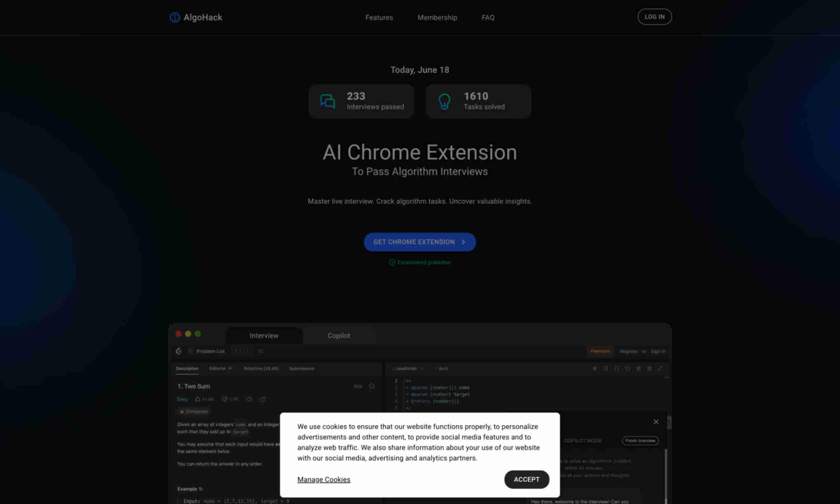Click the Companies tag
Viewport: 840px width, 504px height.
click(194, 411)
